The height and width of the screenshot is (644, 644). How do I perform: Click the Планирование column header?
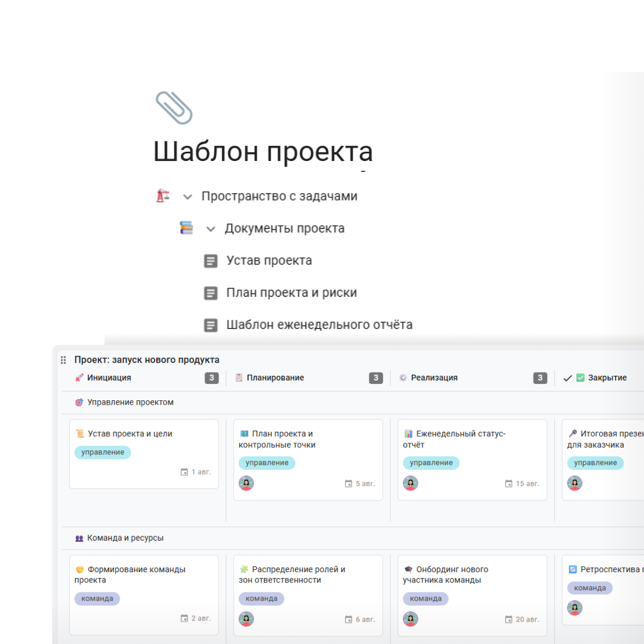pos(275,378)
